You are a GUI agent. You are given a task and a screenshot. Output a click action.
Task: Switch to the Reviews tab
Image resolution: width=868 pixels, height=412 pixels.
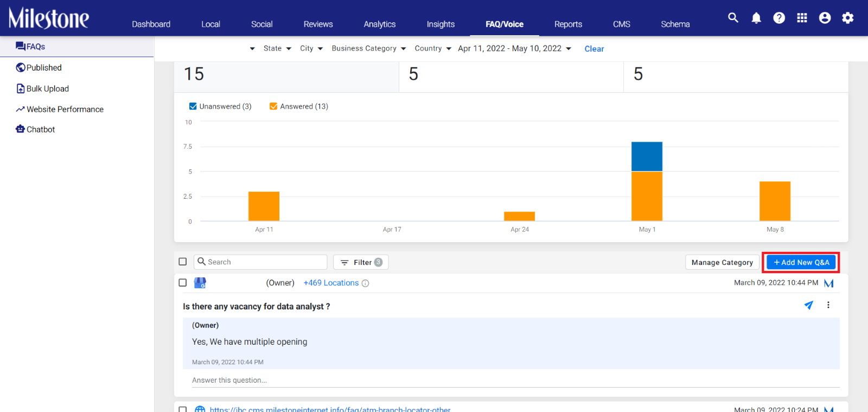point(318,24)
